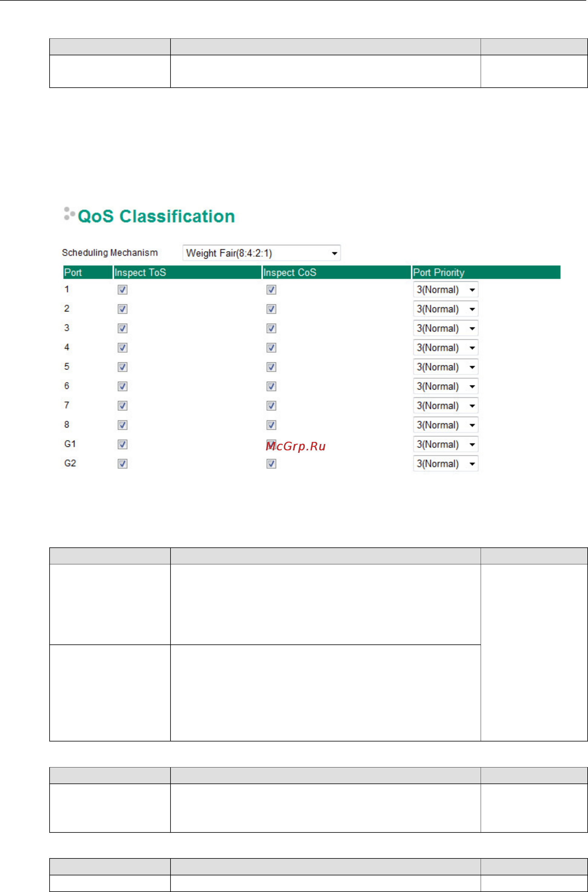Toggle Inspect CoS for port 2
Image resolution: width=588 pixels, height=892 pixels.
pyautogui.click(x=271, y=309)
